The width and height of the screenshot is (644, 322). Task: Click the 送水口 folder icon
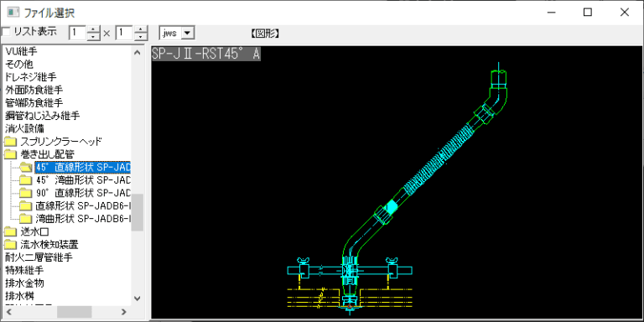coord(10,232)
